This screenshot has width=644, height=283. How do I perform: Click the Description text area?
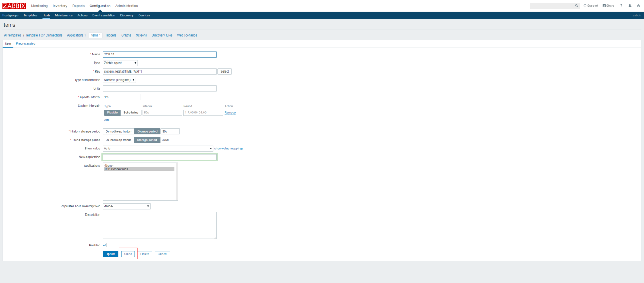[x=160, y=225]
